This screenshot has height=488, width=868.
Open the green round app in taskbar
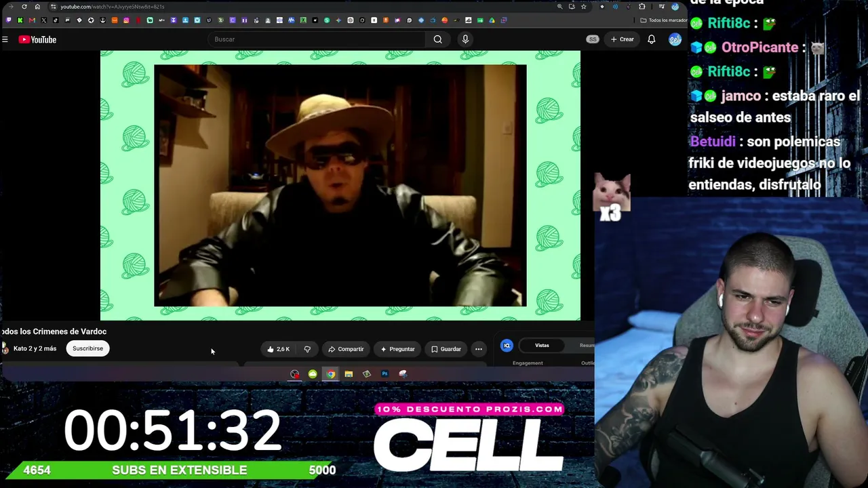tap(313, 374)
